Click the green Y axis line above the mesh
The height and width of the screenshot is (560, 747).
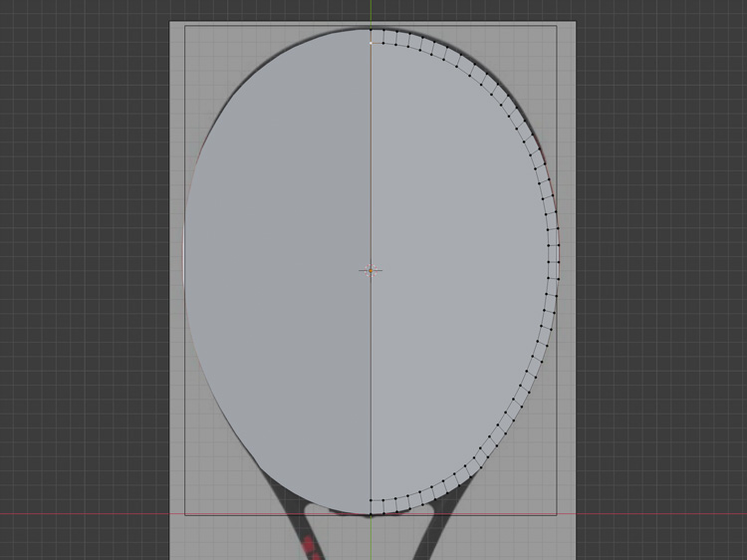371,12
